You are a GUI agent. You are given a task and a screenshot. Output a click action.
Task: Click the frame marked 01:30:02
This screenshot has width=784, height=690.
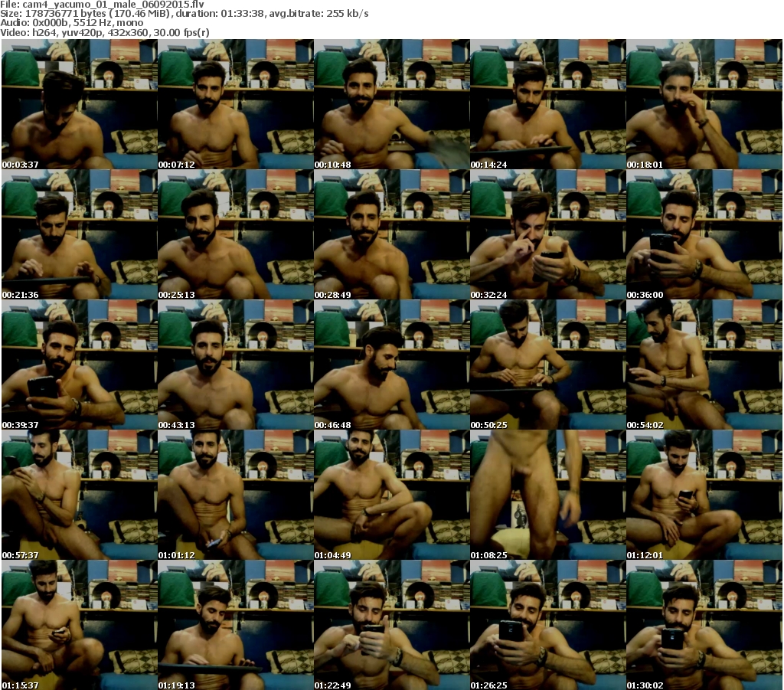tap(704, 625)
